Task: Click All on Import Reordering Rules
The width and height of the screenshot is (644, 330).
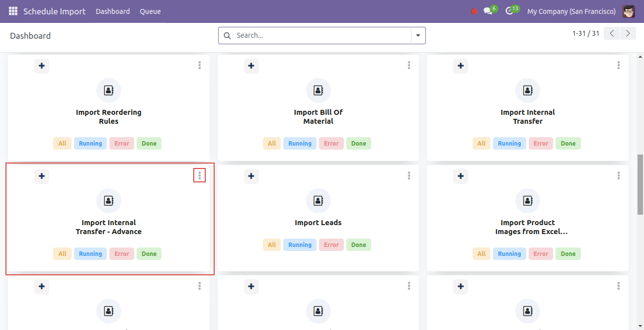Action: point(62,144)
